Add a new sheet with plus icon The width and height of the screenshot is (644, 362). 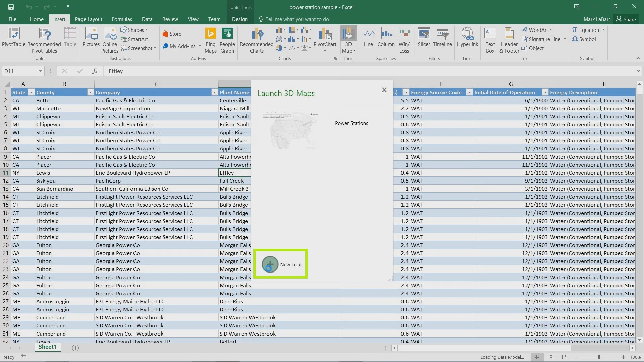coord(75,348)
